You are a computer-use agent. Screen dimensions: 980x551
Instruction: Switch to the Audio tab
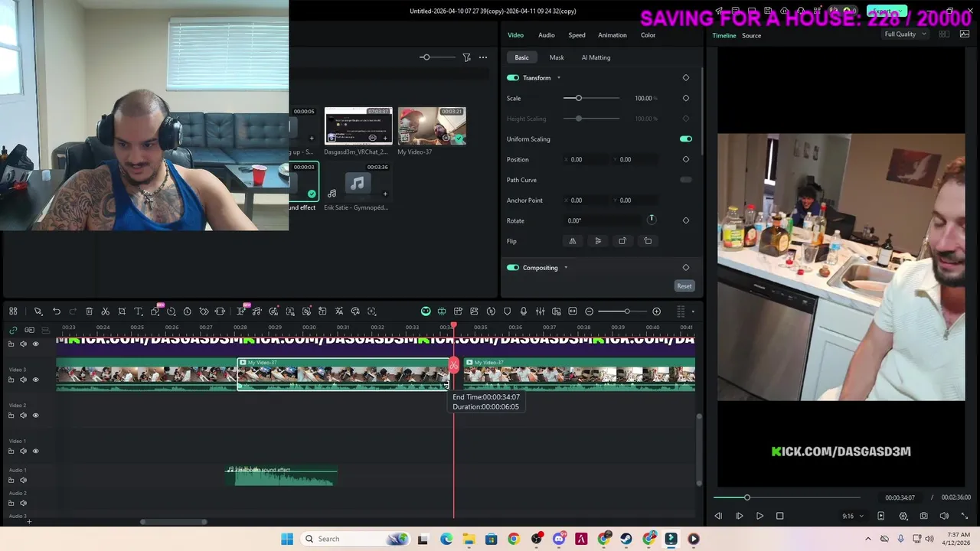(x=546, y=35)
